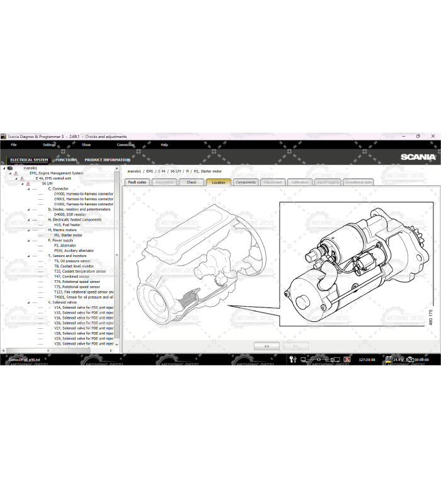Click the USB key icon in status bar
This screenshot has height=504, width=441.
(x=292, y=360)
